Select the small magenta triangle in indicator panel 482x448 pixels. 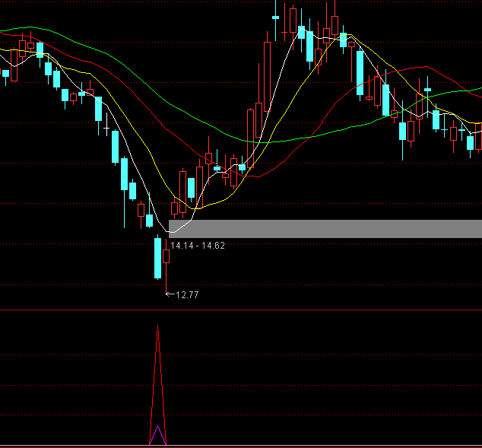[157, 436]
